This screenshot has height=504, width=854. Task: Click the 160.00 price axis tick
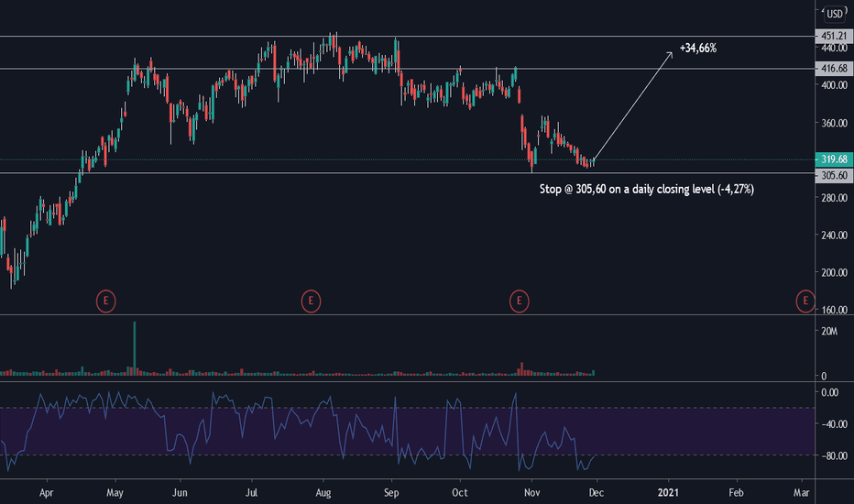coord(835,310)
